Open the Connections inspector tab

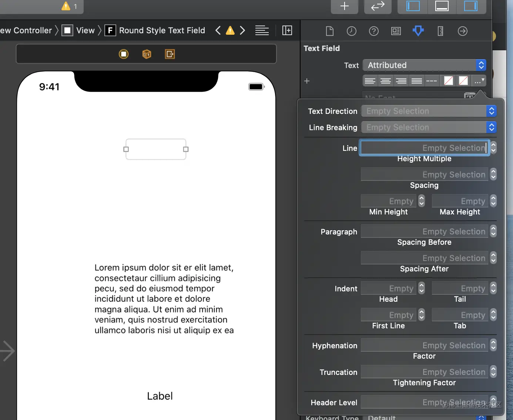[463, 31]
